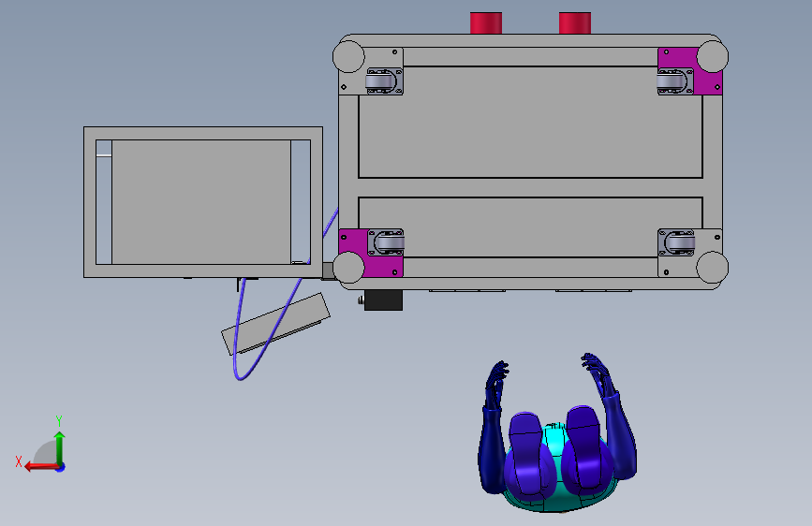Image resolution: width=812 pixels, height=526 pixels.
Task: Click the blue Z axis dot of the triad
Action: click(x=61, y=467)
